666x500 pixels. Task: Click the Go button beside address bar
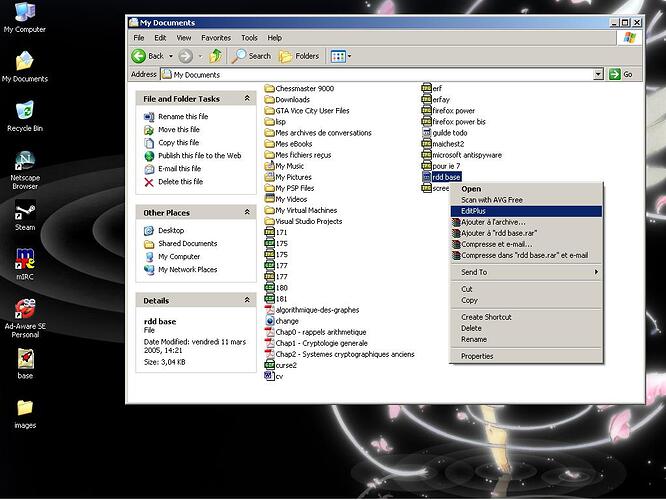click(x=622, y=74)
